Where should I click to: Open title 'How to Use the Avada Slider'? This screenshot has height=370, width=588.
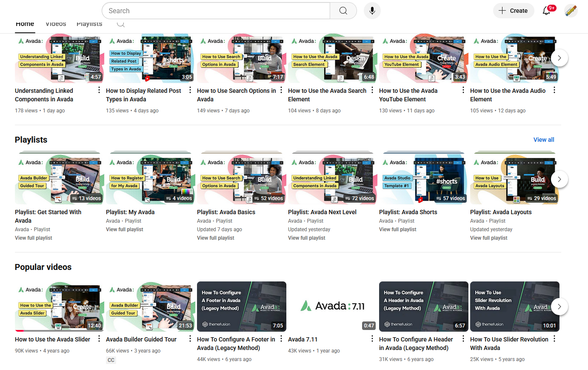[x=52, y=339]
